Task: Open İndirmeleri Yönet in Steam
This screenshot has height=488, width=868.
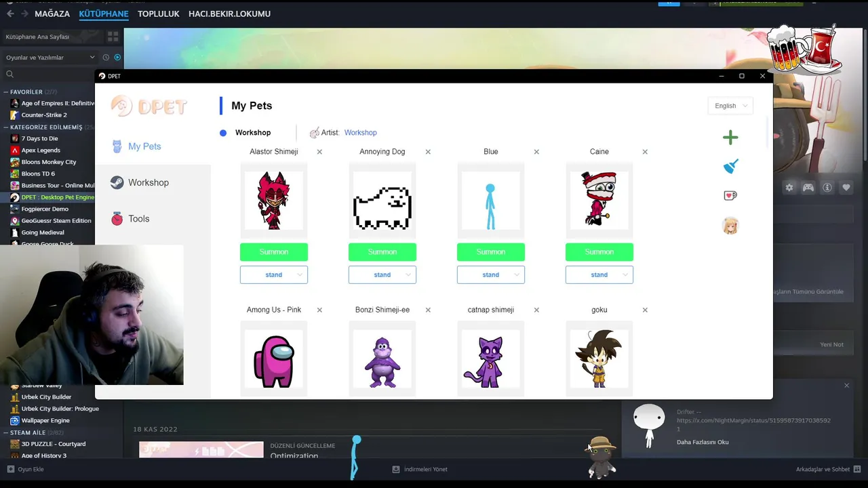Action: point(420,469)
